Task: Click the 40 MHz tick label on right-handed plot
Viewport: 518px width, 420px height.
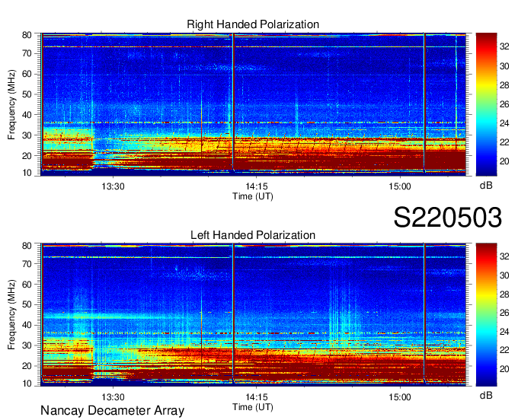Action: (x=27, y=115)
